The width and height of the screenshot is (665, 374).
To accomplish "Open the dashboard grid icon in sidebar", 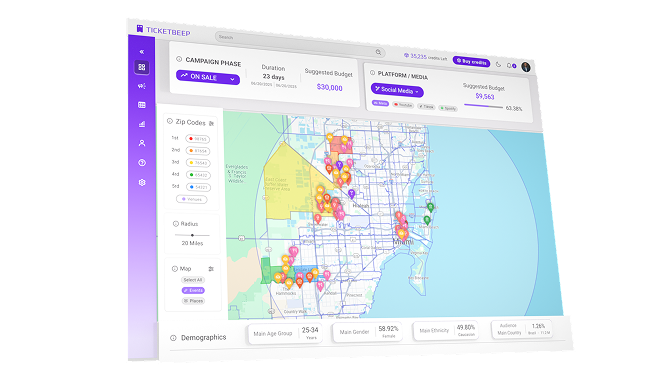I will [x=142, y=67].
